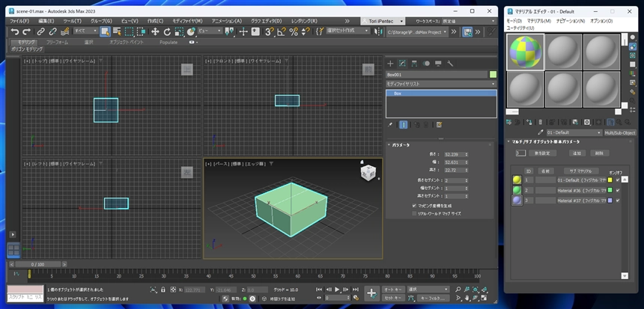Open the Select by Name list icon
644x309 pixels.
pos(117,31)
